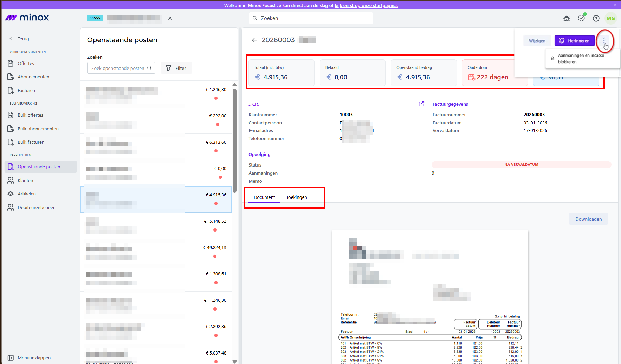Click the Debiteurenbeheer icon
The image size is (621, 364).
[11, 208]
